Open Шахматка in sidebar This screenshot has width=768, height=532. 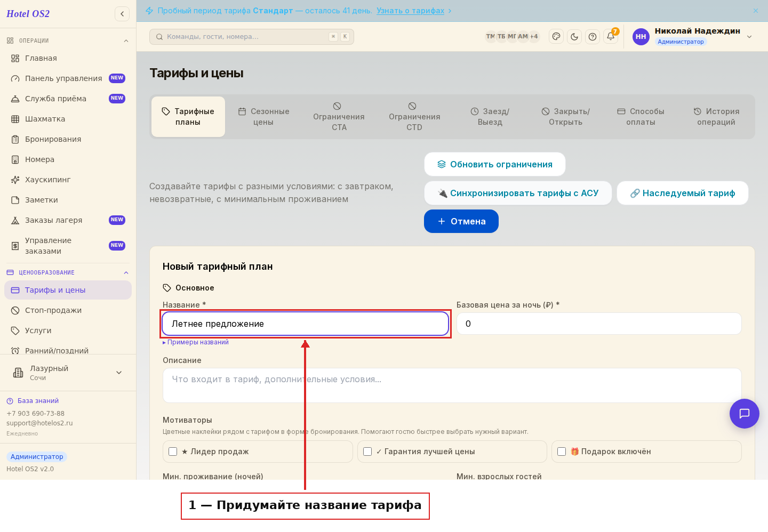pyautogui.click(x=68, y=119)
